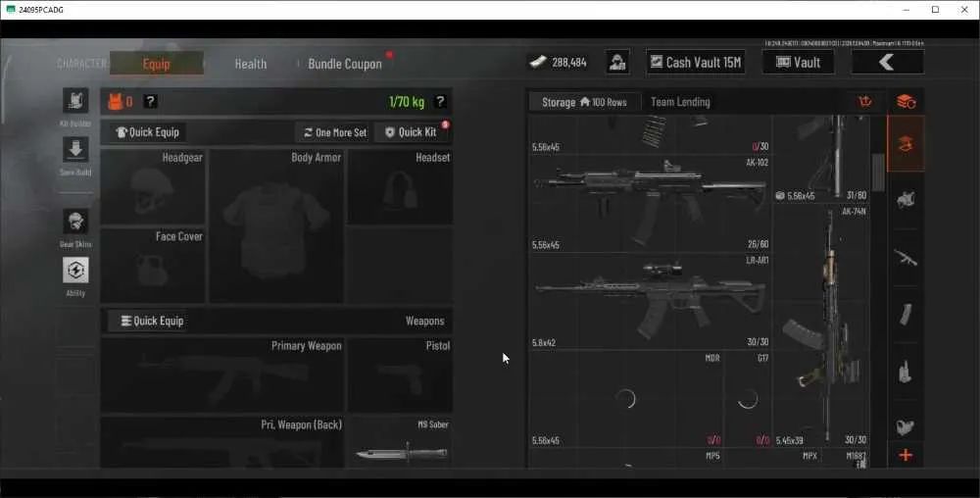Viewport: 980px width, 498px height.
Task: Click One More Set button
Action: pyautogui.click(x=334, y=132)
